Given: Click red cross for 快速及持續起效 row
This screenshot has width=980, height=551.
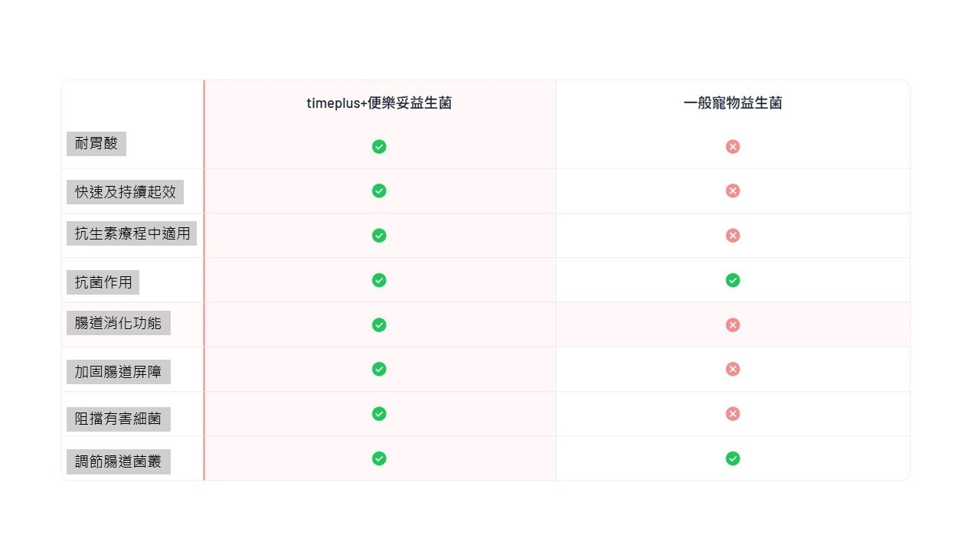Looking at the screenshot, I should (733, 191).
